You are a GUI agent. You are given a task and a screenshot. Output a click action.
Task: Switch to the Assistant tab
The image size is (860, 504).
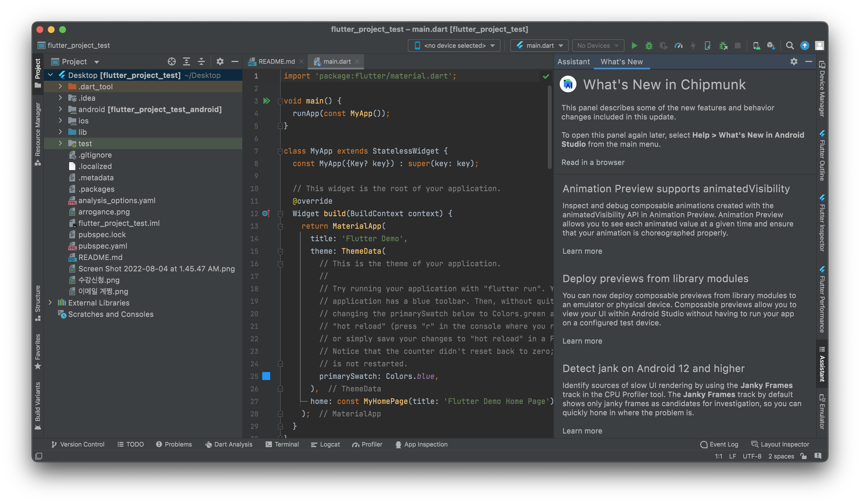[x=573, y=62]
